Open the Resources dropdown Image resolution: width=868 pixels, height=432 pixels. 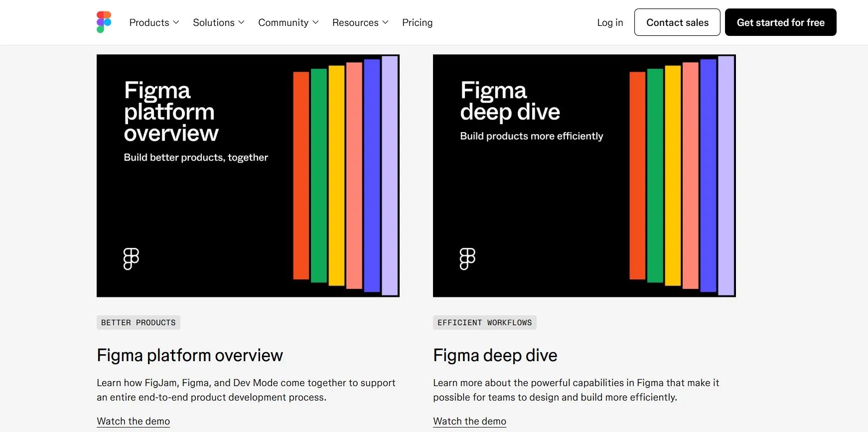tap(360, 22)
